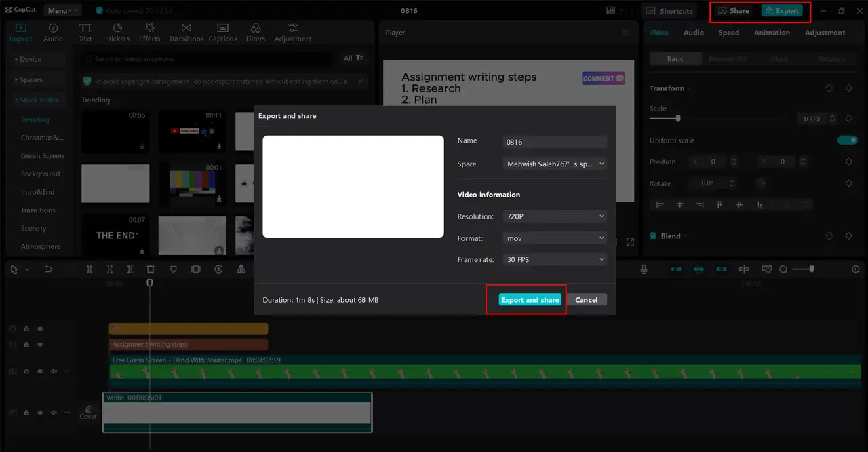Open the Captions panel
This screenshot has height=452, width=868.
[222, 31]
